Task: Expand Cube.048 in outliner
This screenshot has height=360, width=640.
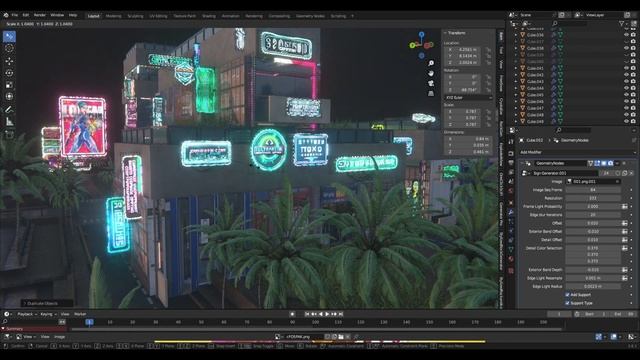Action: point(516,115)
